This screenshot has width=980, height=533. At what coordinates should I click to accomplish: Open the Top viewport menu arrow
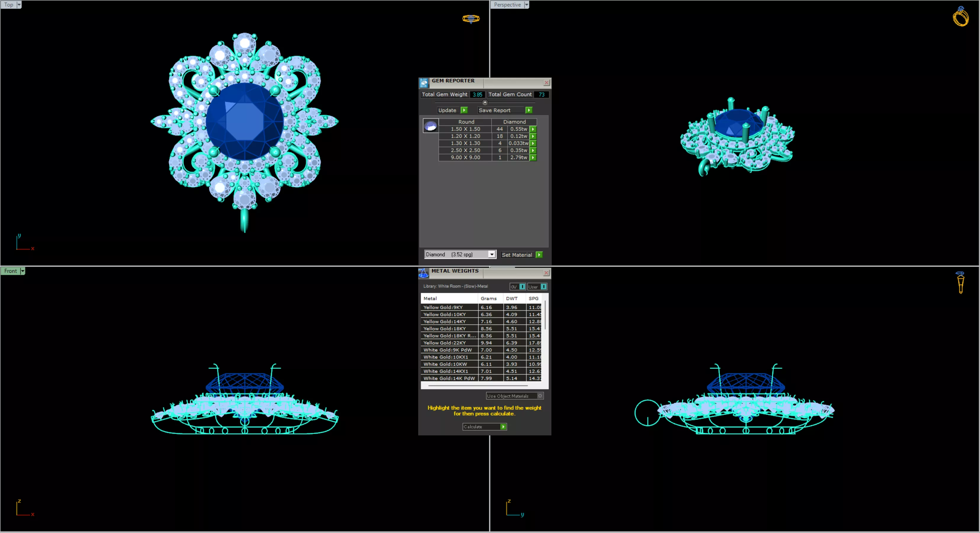coord(19,4)
